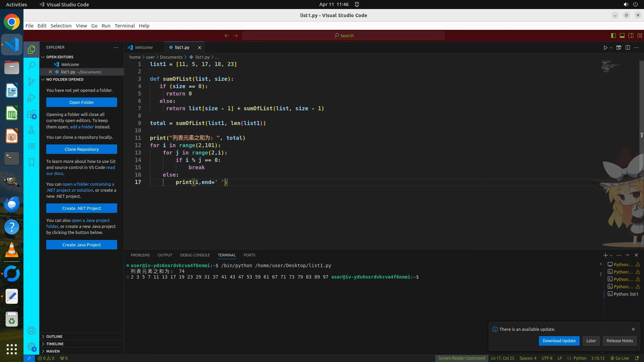The width and height of the screenshot is (644, 362).
Task: Split the editor to the right
Action: click(x=628, y=48)
